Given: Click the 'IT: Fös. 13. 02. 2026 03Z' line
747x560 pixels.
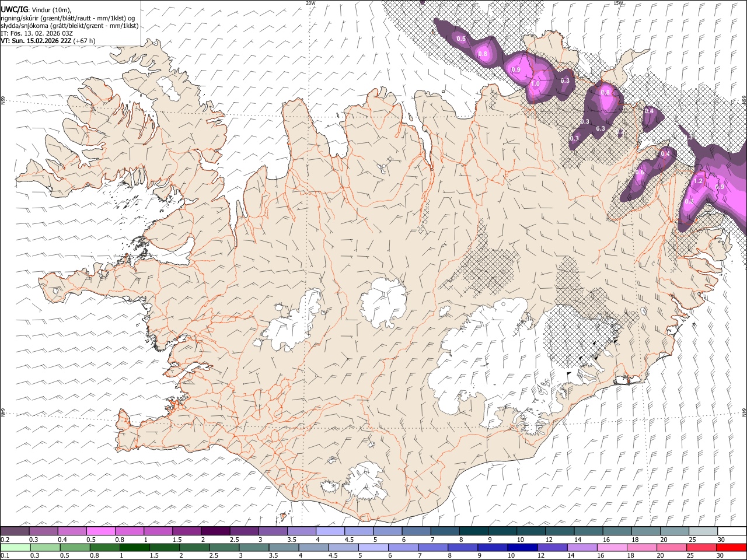Looking at the screenshot, I should (x=37, y=33).
